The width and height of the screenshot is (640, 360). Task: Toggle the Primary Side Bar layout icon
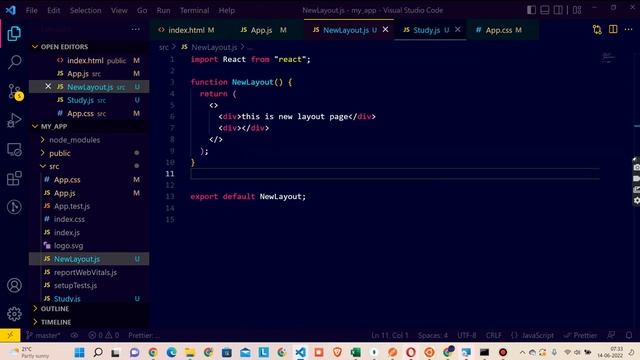point(531,10)
